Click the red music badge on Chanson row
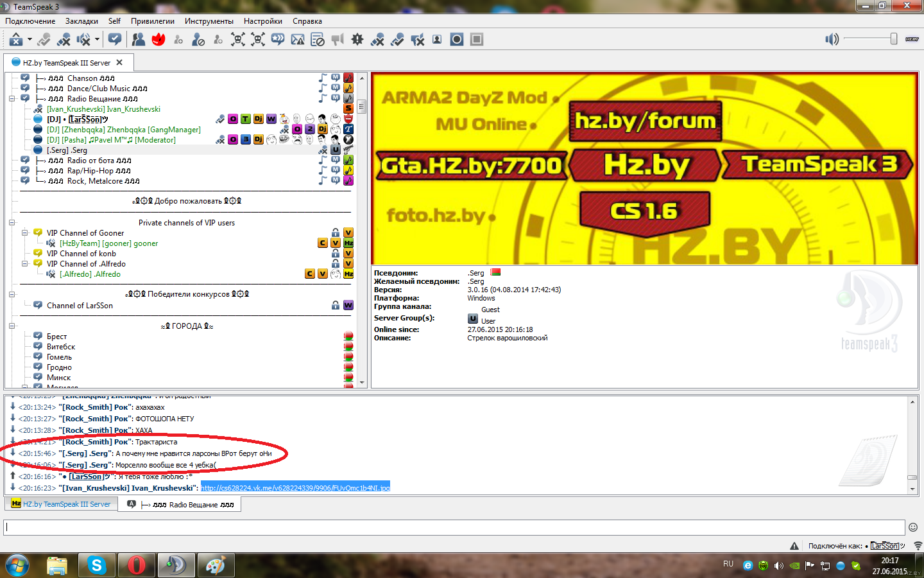 tap(348, 78)
